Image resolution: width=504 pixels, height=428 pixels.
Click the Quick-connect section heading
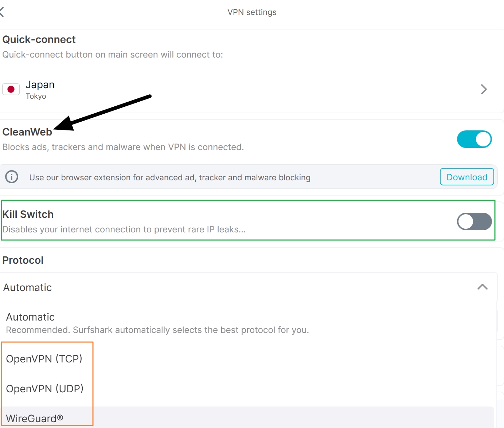[x=39, y=39]
